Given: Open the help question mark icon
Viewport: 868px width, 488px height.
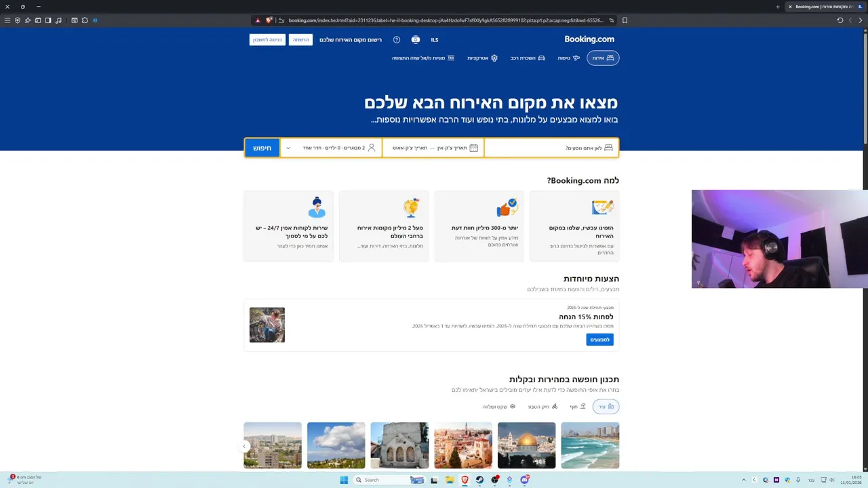Looking at the screenshot, I should pyautogui.click(x=397, y=40).
